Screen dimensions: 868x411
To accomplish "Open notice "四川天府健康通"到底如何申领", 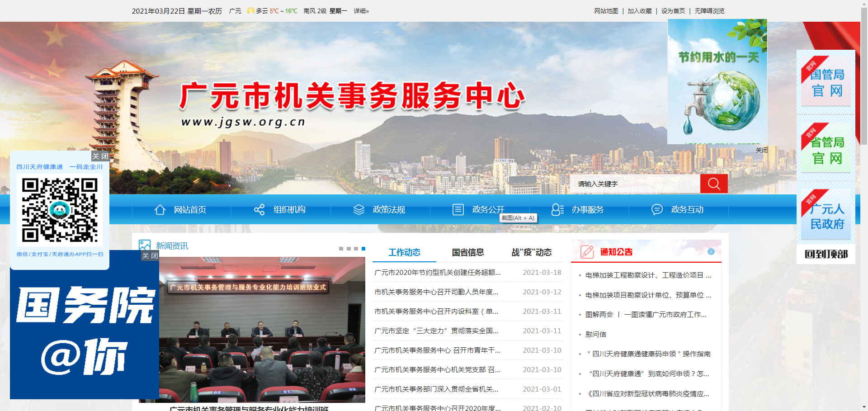I will (x=648, y=373).
